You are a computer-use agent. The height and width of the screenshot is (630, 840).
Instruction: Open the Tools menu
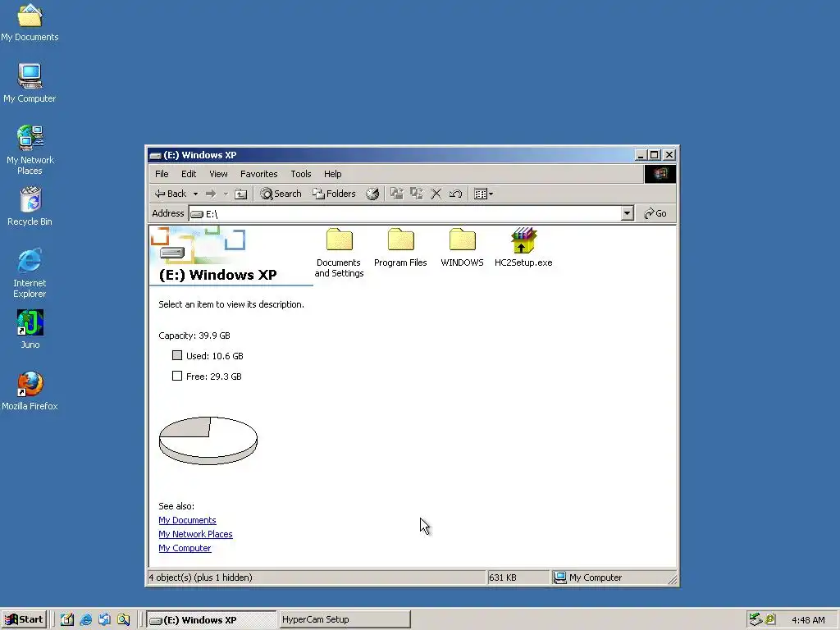[300, 174]
